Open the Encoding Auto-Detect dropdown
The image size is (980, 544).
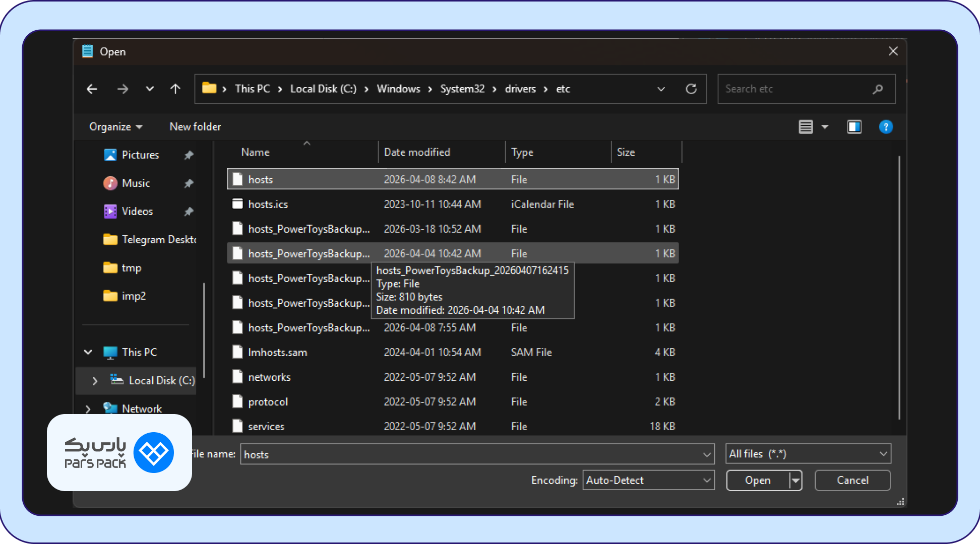coord(648,481)
